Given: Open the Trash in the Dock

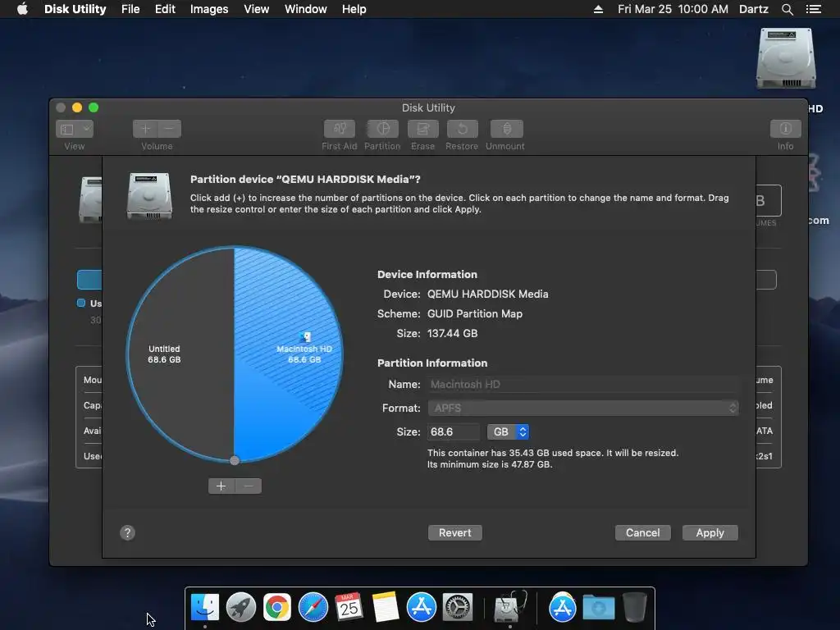Looking at the screenshot, I should point(635,608).
